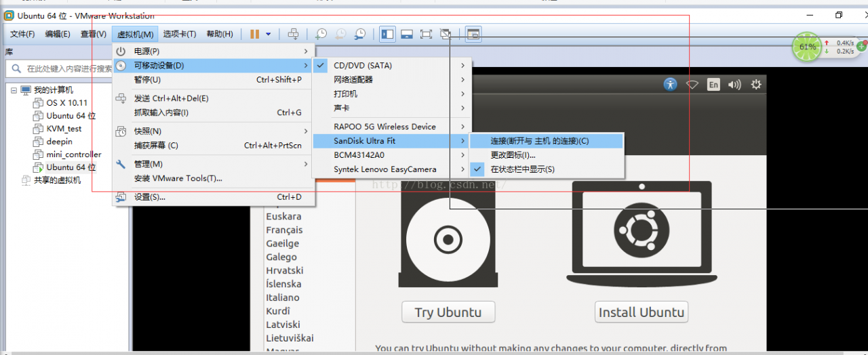Open snapshot manager from the toolbar
Screen dimensions: 868x355
[x=360, y=34]
